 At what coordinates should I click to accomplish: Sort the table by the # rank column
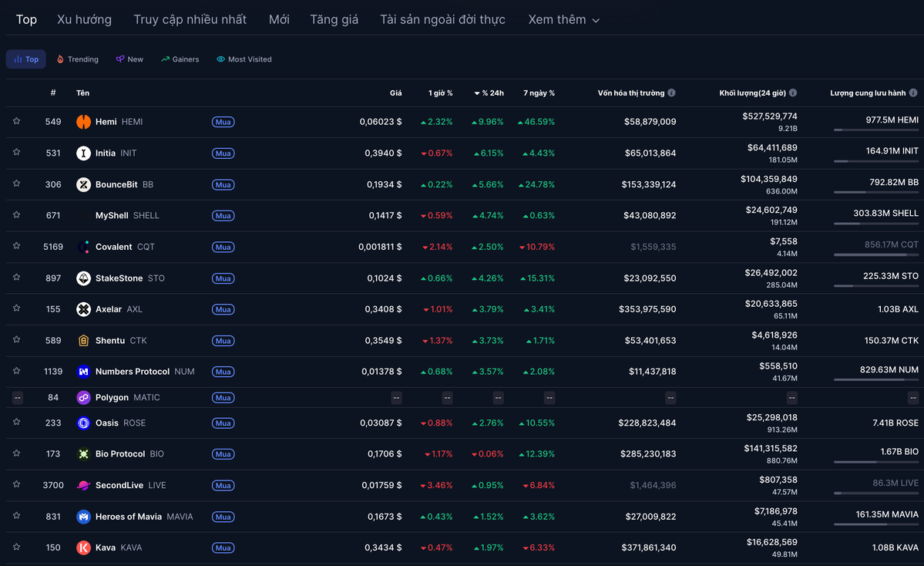tap(53, 93)
